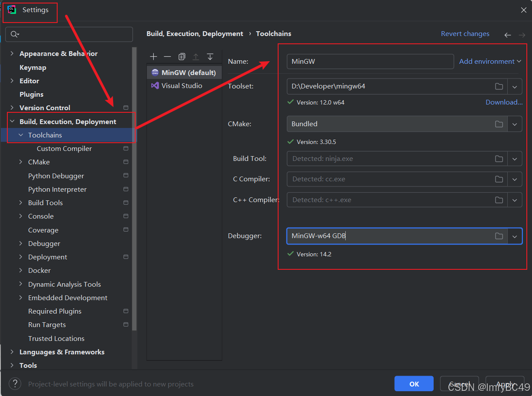Open the C Compiler dropdown arrow
532x396 pixels.
[515, 179]
